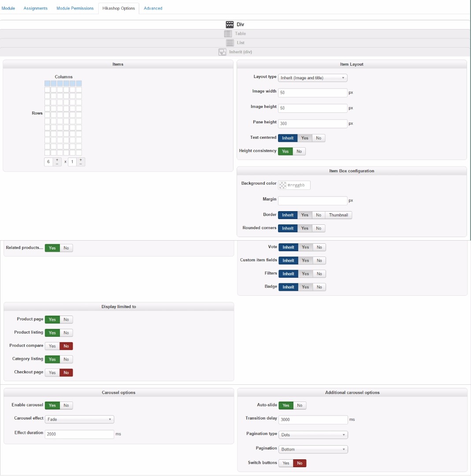Open the Module Permissions tab
Image resolution: width=471 pixels, height=476 pixels.
click(75, 8)
